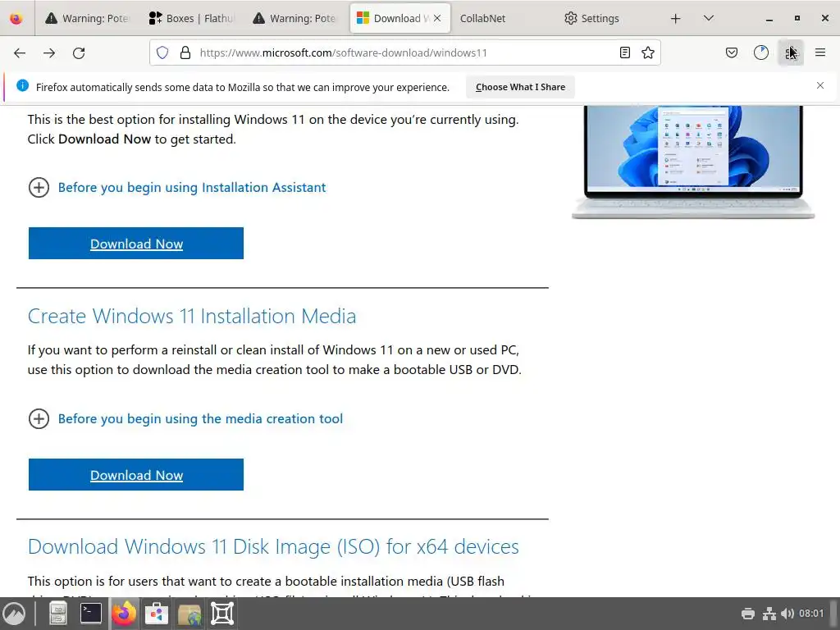Reload the current page
Image resolution: width=840 pixels, height=630 pixels.
(x=79, y=52)
